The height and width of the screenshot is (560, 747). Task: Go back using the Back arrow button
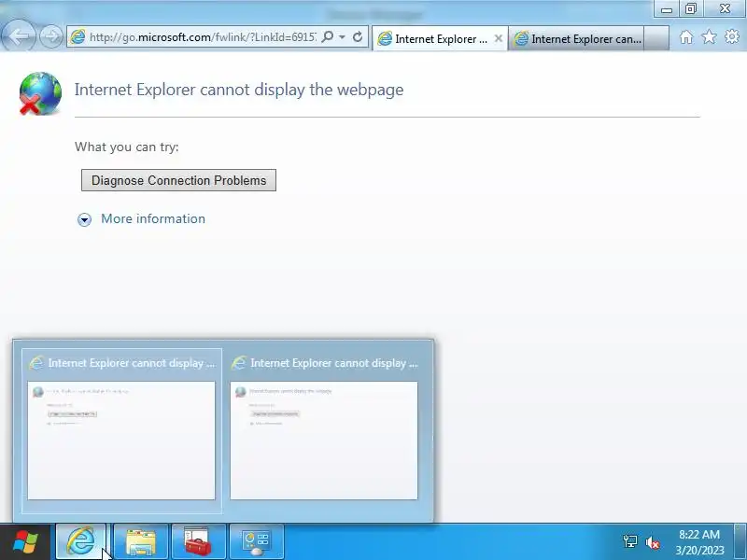(x=18, y=36)
